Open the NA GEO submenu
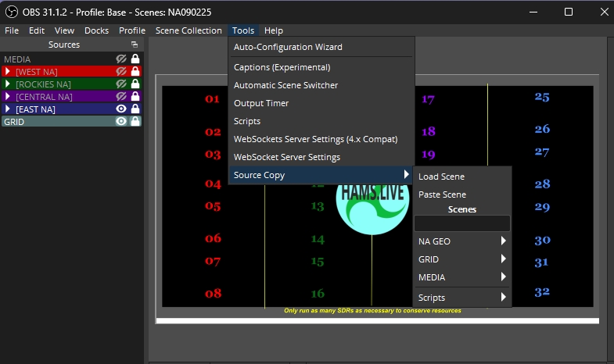Viewport: 614px width, 364px height. point(461,241)
